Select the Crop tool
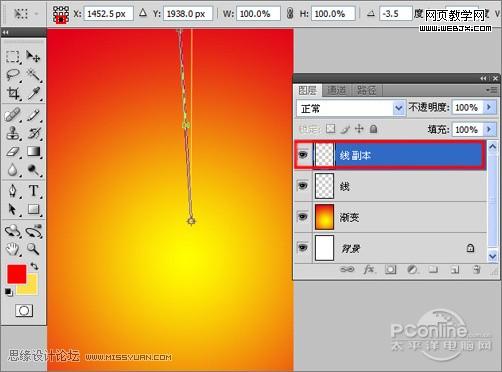502x372 pixels. [x=13, y=93]
